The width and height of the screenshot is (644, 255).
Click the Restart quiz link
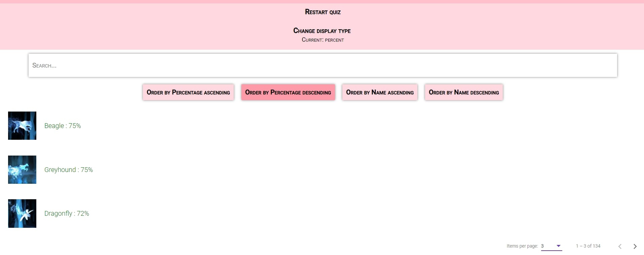click(x=323, y=12)
